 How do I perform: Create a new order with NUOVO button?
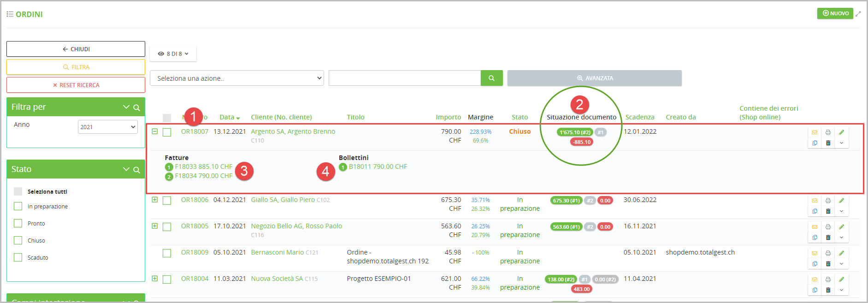(835, 13)
